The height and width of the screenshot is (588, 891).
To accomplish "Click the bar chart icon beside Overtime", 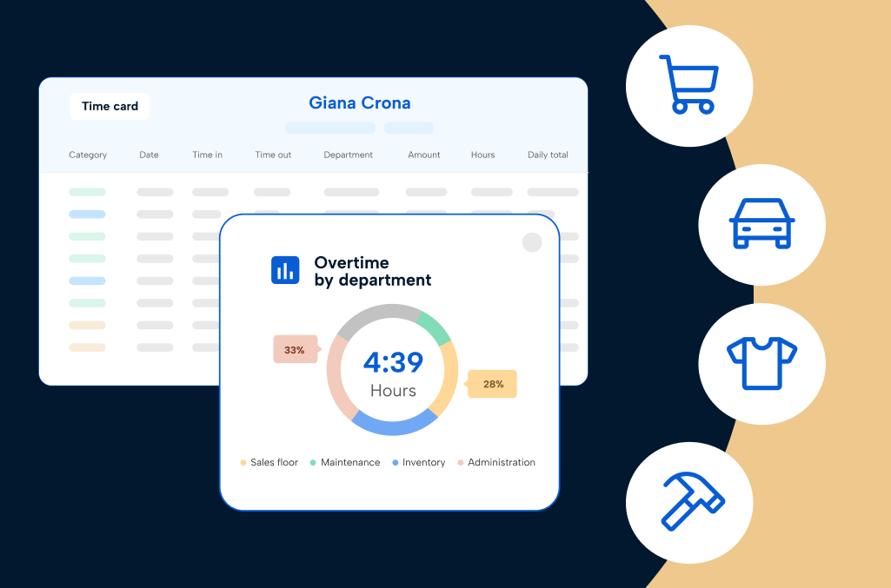I will tap(285, 270).
